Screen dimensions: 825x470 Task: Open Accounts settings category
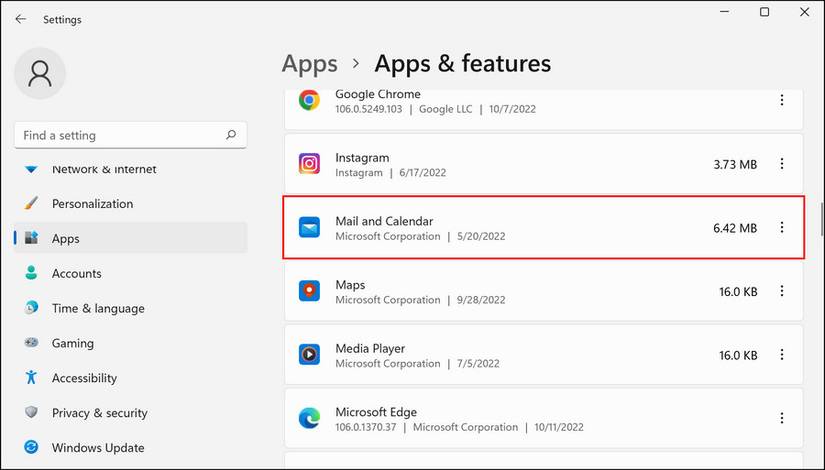(x=76, y=273)
